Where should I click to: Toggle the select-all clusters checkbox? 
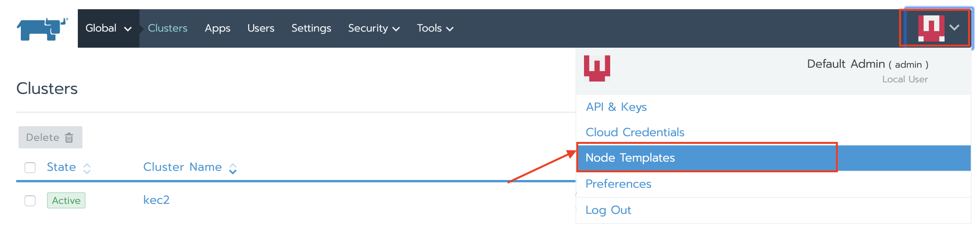30,168
